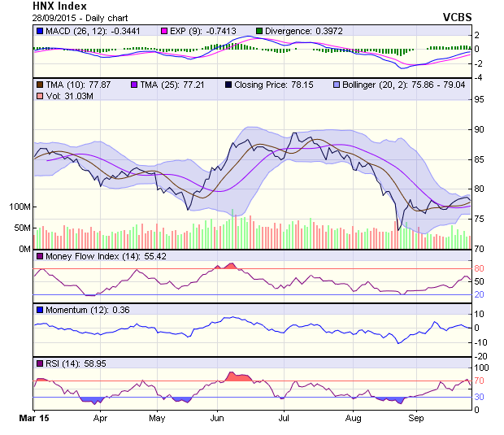Select the Sep label on the time axis

[x=416, y=419]
